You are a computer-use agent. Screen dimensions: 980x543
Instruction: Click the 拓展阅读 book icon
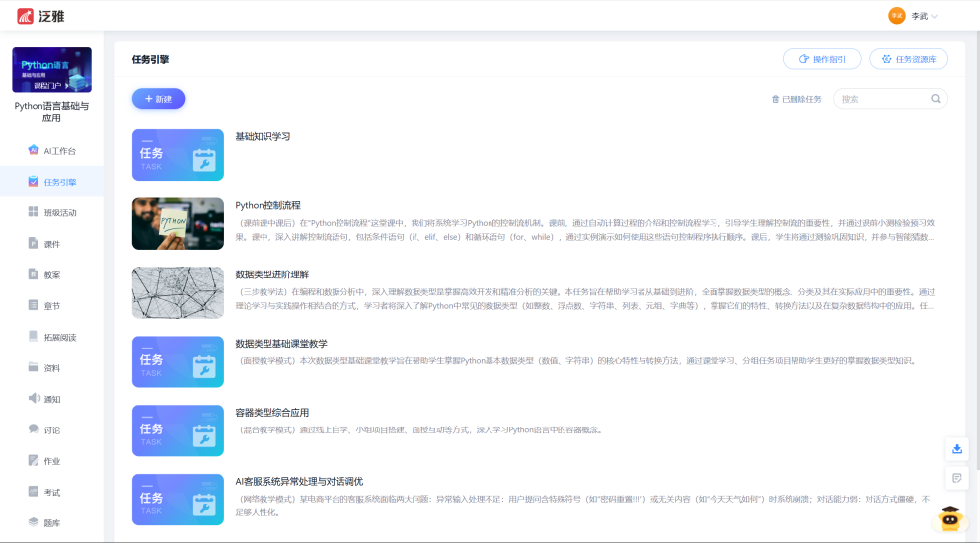coord(34,336)
